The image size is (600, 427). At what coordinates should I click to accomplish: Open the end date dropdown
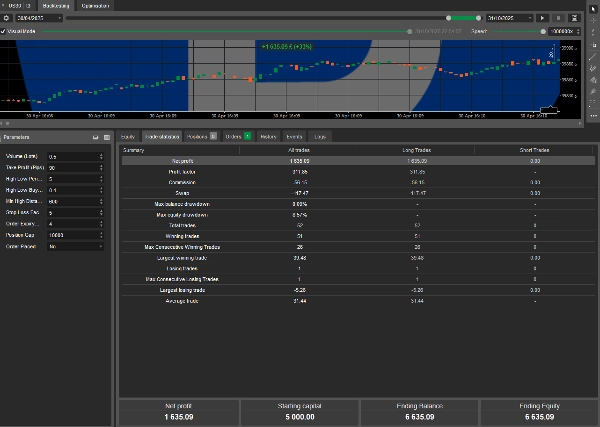[528, 18]
